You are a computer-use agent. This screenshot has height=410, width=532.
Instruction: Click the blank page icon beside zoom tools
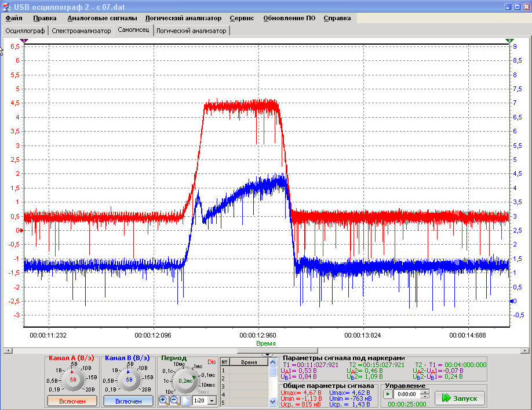click(x=185, y=401)
